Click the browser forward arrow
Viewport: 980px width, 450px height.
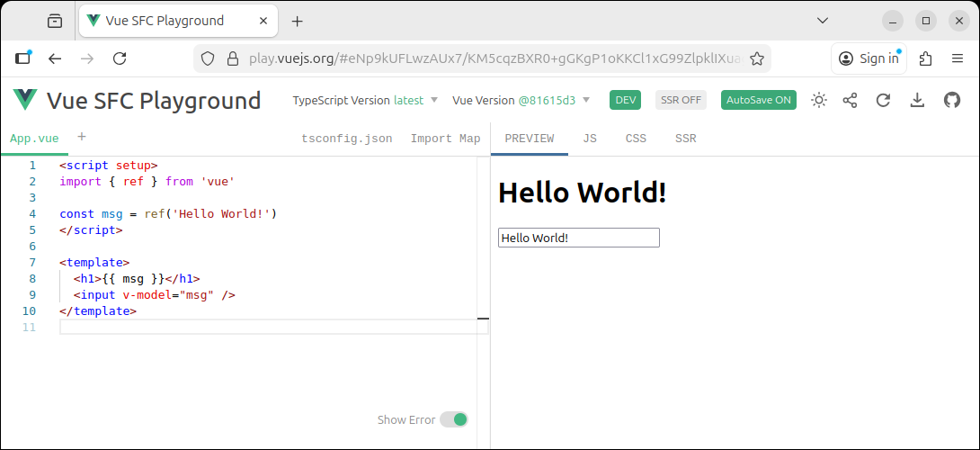(87, 58)
